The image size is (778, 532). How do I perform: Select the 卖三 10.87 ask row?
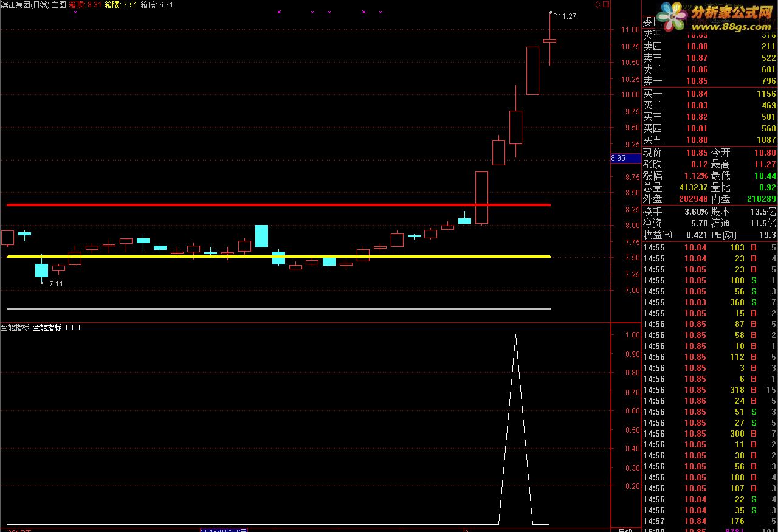coord(709,58)
